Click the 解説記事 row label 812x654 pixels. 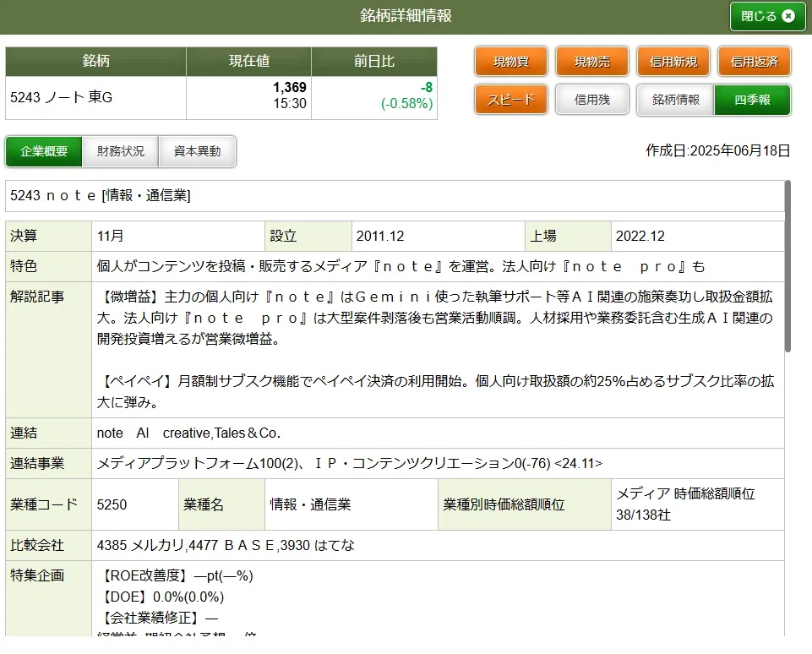tap(49, 350)
